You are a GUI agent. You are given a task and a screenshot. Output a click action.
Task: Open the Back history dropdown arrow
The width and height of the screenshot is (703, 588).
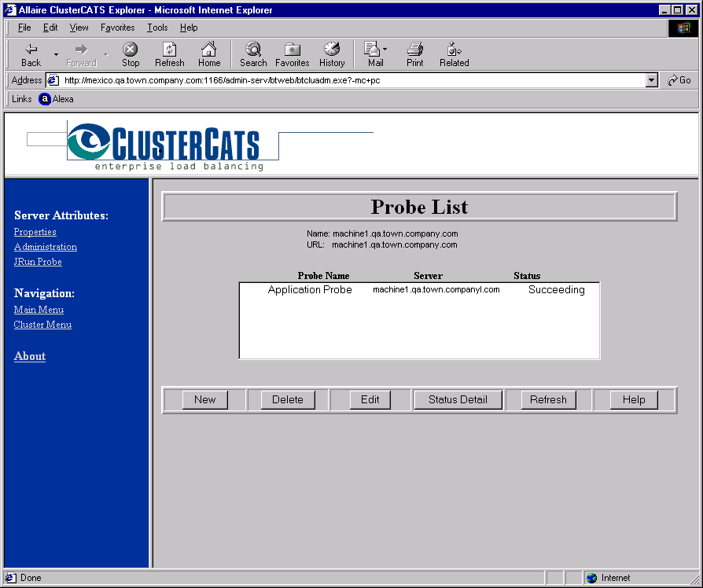(x=56, y=55)
